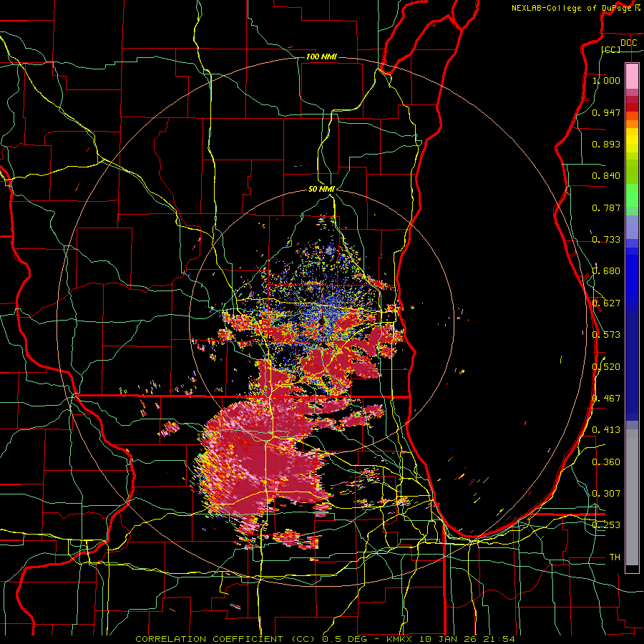Pick the light pink swatch on color bar

(x=632, y=77)
